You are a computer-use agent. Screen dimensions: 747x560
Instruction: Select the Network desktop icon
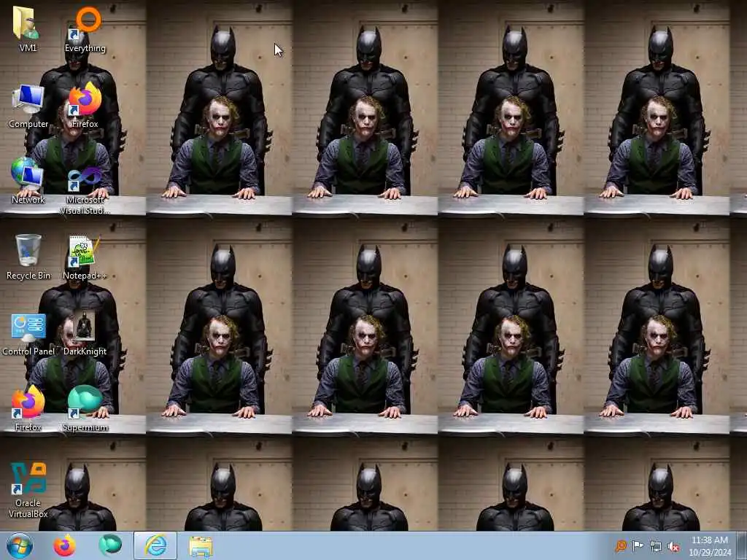pos(28,181)
